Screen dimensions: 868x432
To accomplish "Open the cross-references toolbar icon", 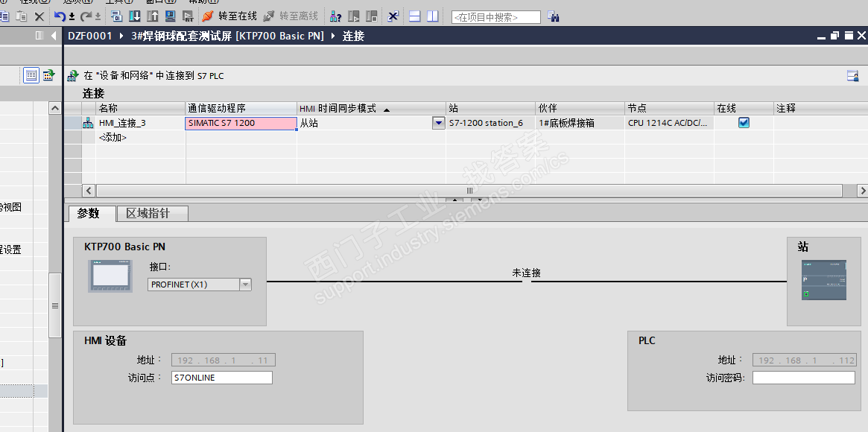I will coord(393,16).
